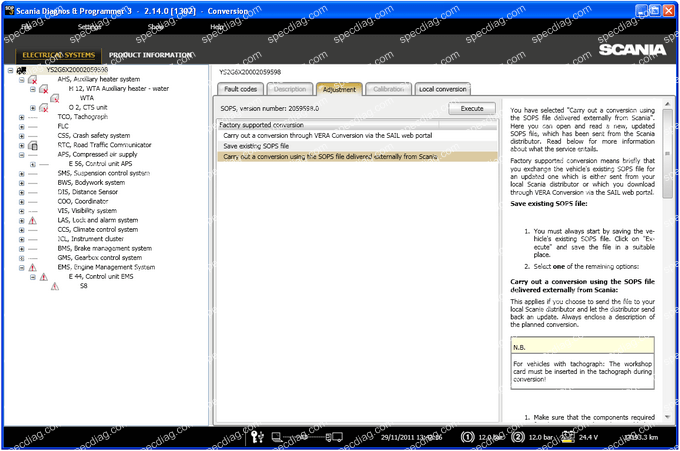The height and width of the screenshot is (451, 680).
Task: Expand the CSS, Crash safety system node
Action: [22, 136]
